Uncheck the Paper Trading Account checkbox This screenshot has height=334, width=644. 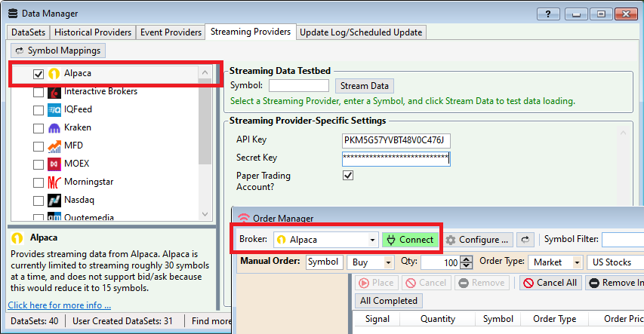(348, 176)
